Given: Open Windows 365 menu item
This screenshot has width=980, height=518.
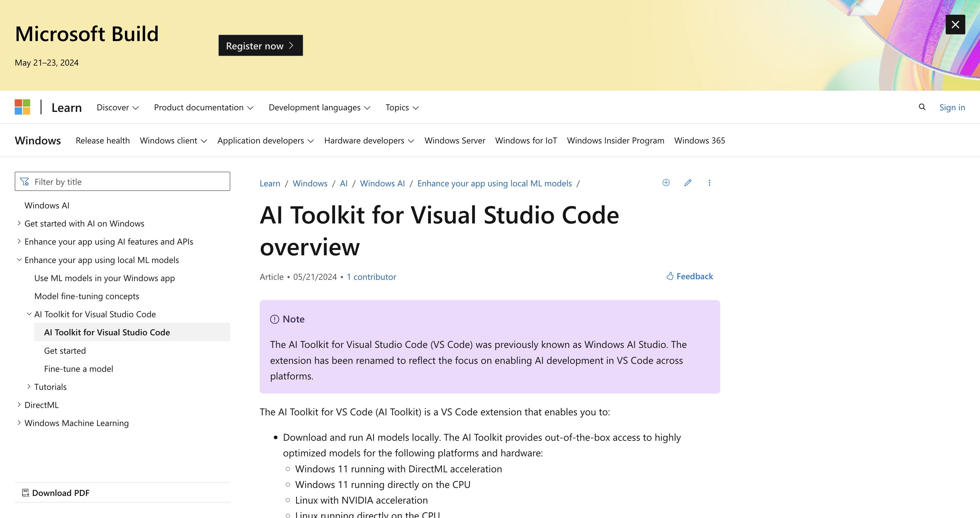Looking at the screenshot, I should 699,141.
